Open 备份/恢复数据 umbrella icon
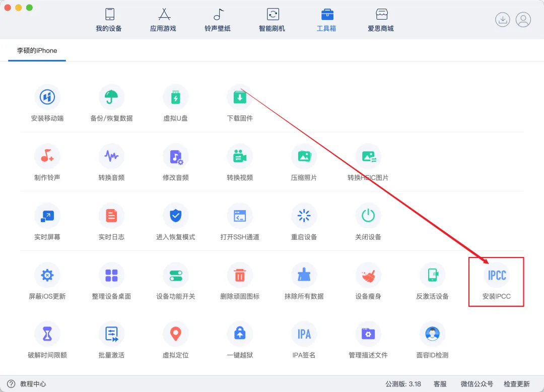This screenshot has height=392, width=544. pyautogui.click(x=111, y=97)
